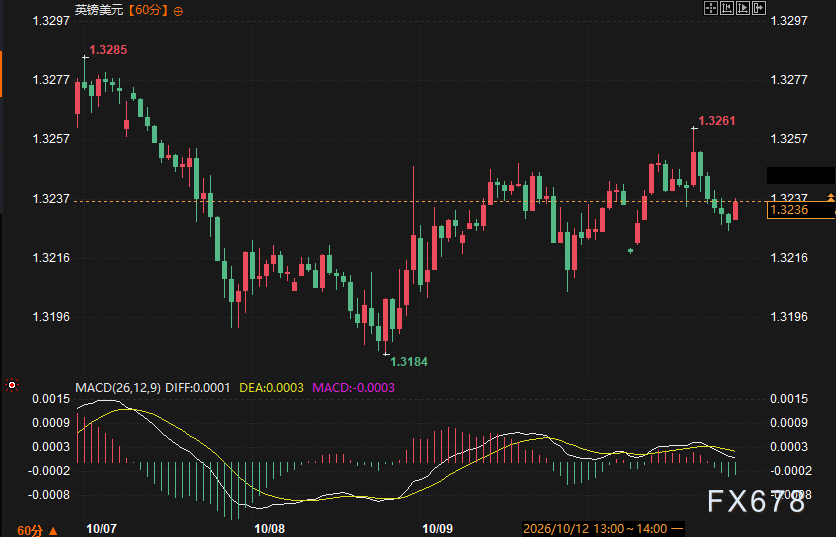Screen dimensions: 836x537
Task: Click the MACD:-0.0003 value
Action: [x=353, y=388]
